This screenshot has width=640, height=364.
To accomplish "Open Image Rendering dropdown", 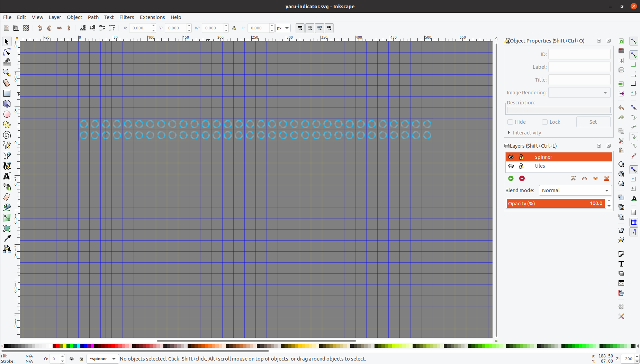I will pyautogui.click(x=579, y=93).
